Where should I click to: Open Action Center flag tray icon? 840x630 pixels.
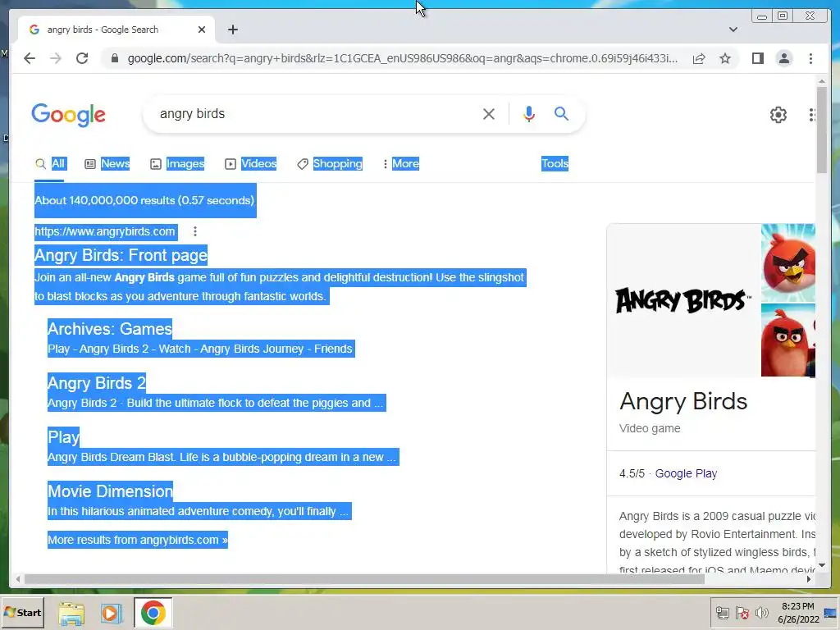click(x=742, y=613)
